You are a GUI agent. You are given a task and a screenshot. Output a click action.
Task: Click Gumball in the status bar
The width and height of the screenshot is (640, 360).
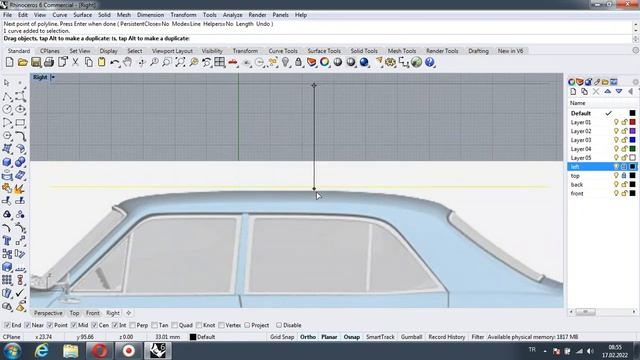[x=411, y=337]
